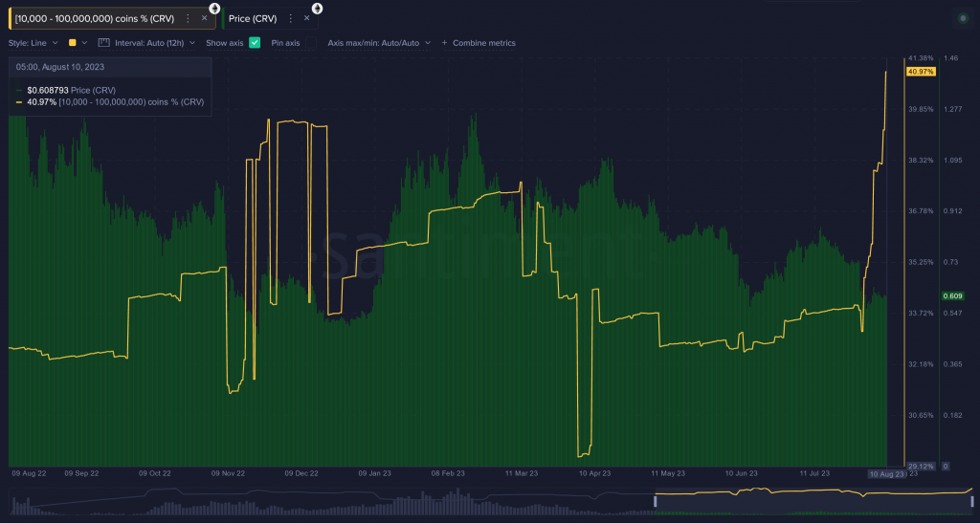This screenshot has height=523, width=980.
Task: Click green status indicator in top right
Action: [963, 18]
